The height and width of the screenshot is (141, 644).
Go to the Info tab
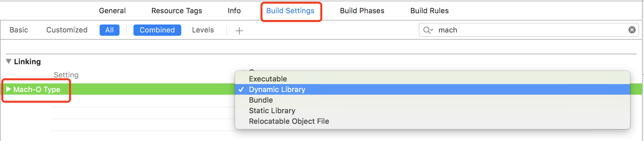[x=234, y=11]
